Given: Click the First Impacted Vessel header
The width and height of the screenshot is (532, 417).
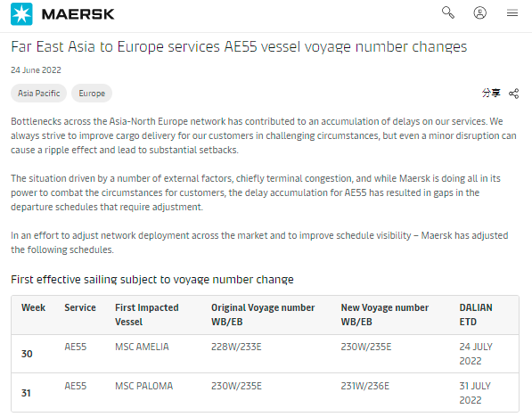Looking at the screenshot, I should [x=146, y=315].
